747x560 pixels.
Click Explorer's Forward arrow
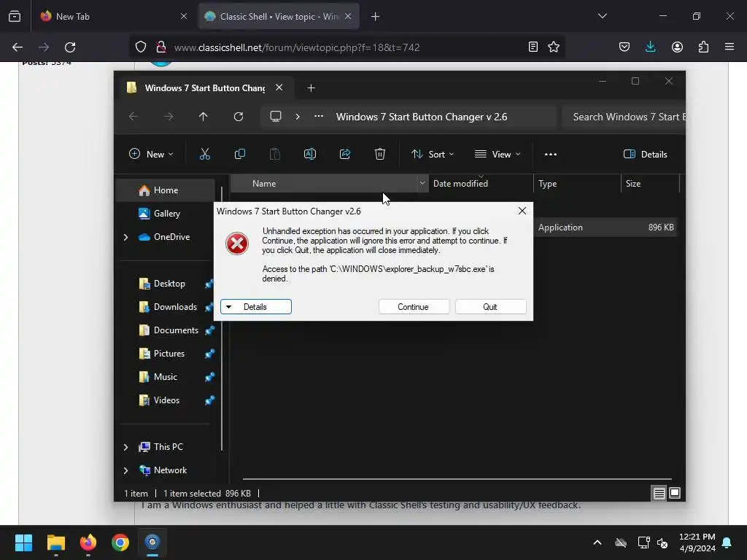169,117
